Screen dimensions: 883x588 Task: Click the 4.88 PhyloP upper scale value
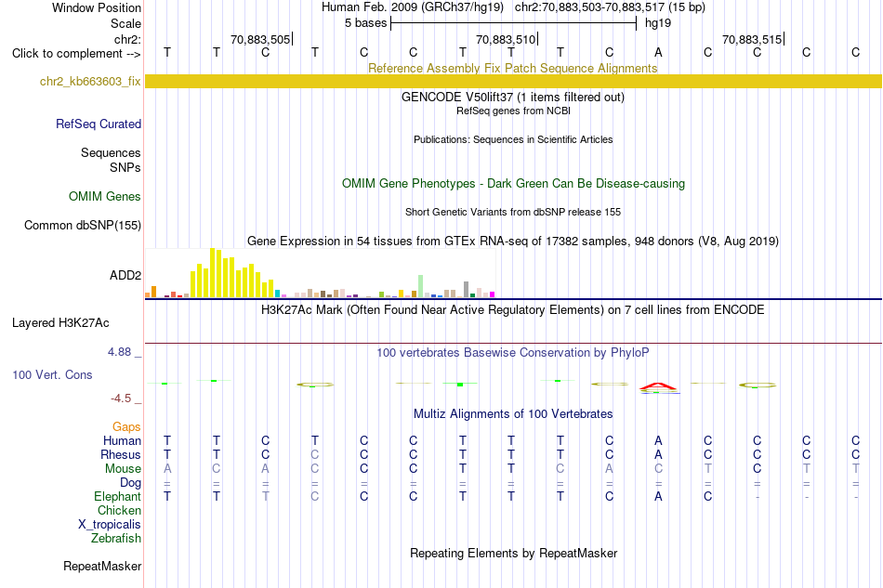pyautogui.click(x=119, y=352)
